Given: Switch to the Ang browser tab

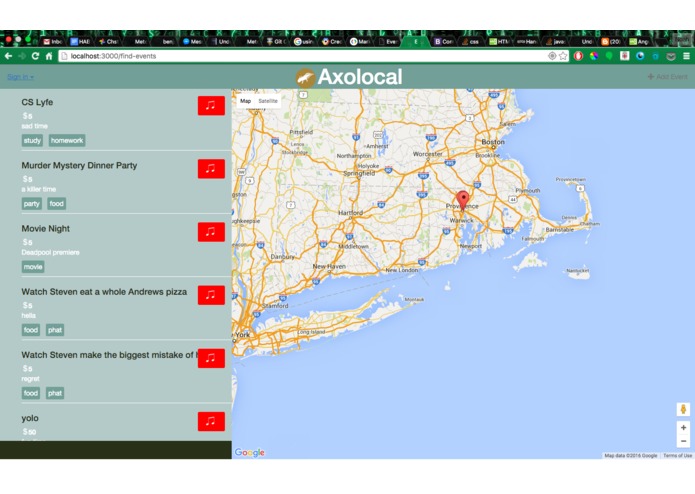Looking at the screenshot, I should (639, 42).
